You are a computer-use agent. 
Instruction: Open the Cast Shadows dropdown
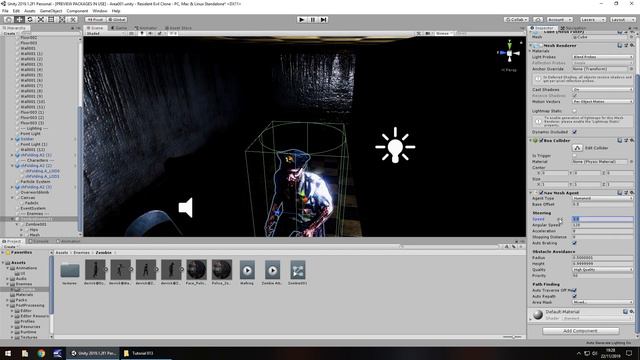tap(602, 89)
